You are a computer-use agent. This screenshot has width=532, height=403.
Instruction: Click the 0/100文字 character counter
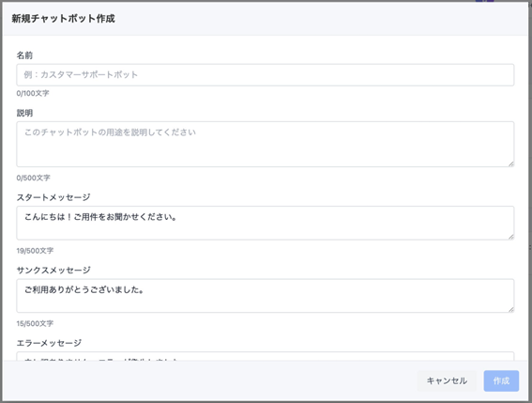(x=33, y=93)
